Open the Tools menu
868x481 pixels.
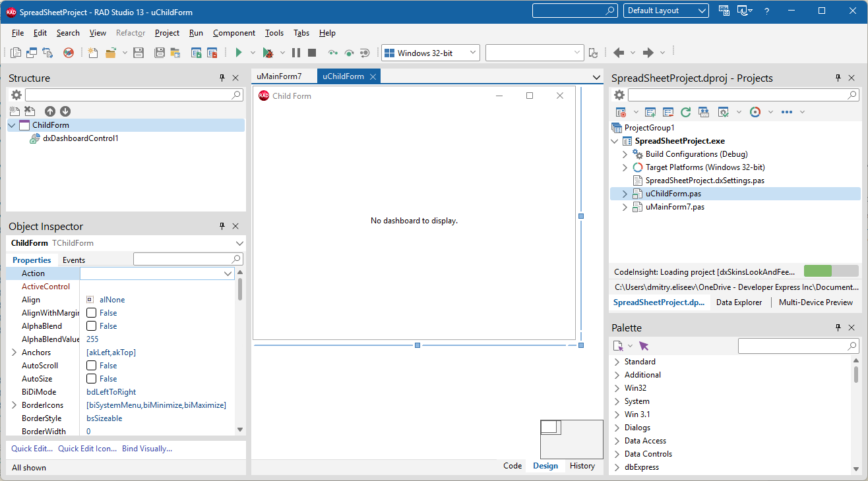pyautogui.click(x=274, y=33)
